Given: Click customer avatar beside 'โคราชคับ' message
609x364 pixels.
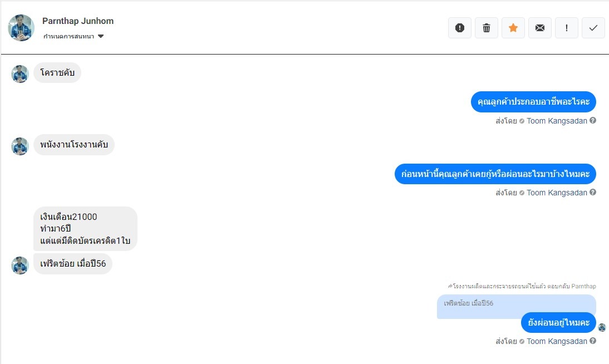Looking at the screenshot, I should (20, 74).
